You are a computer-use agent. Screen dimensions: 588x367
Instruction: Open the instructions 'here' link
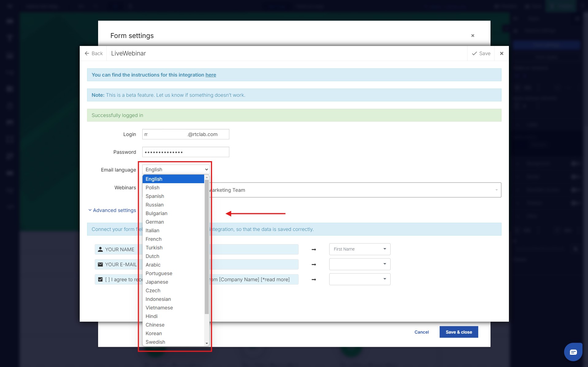pos(211,75)
